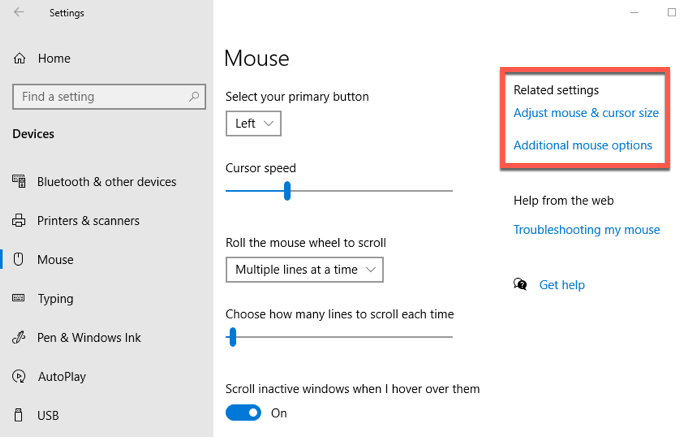The image size is (680, 437).
Task: Click Additional mouse options link
Action: pos(583,146)
